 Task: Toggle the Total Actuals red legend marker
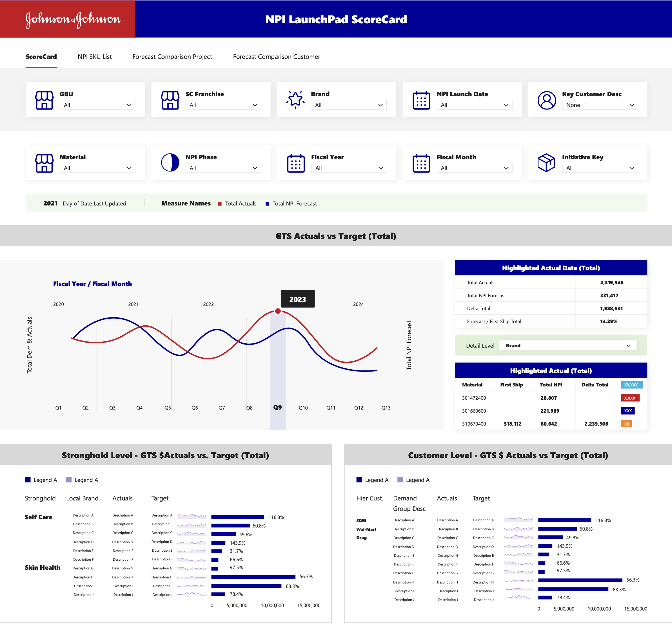point(219,204)
